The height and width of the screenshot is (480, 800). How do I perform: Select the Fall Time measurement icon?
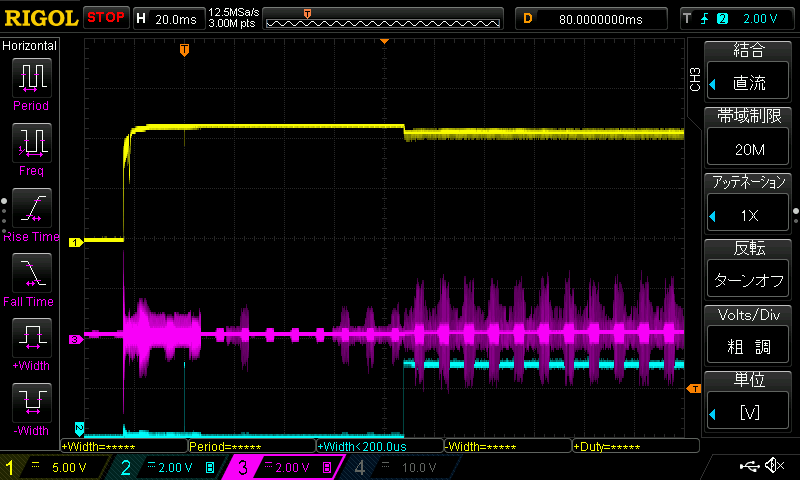32,272
